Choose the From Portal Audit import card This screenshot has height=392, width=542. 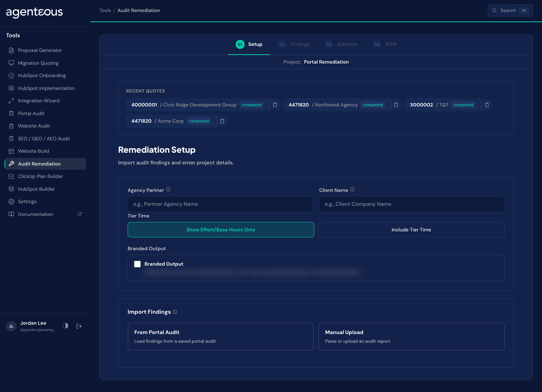click(221, 336)
